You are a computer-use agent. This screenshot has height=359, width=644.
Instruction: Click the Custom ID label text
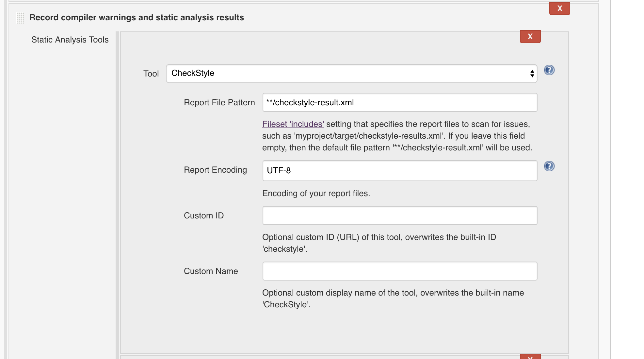coord(203,216)
